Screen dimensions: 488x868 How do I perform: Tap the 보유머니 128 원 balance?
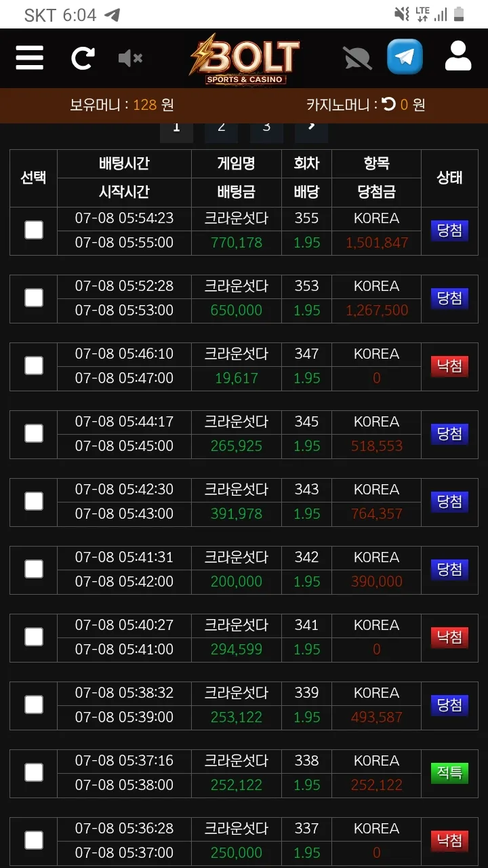point(122,105)
